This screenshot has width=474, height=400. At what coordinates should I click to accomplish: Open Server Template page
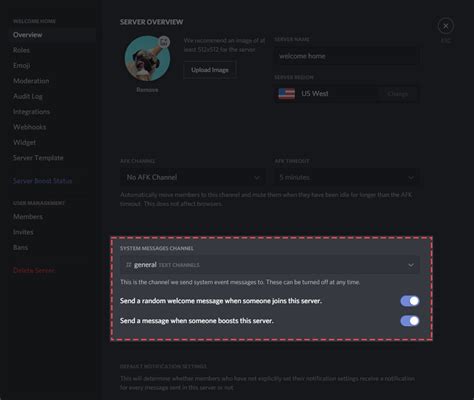(38, 158)
